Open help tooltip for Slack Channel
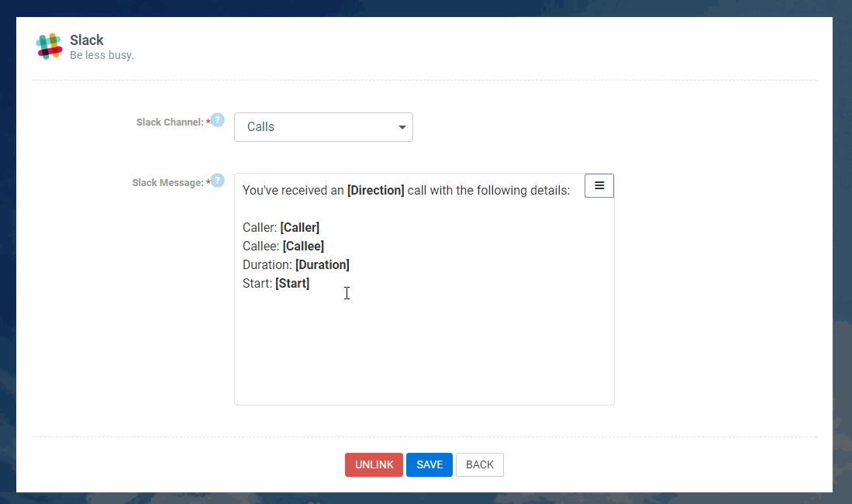 click(x=217, y=120)
